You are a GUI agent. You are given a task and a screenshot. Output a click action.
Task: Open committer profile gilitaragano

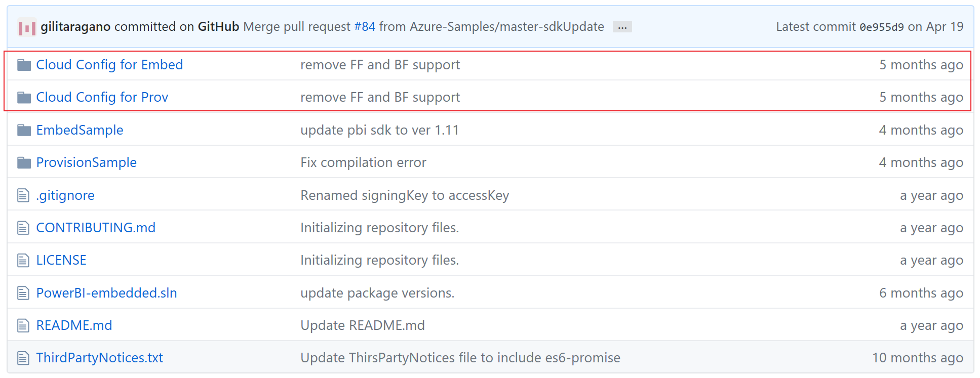click(74, 26)
